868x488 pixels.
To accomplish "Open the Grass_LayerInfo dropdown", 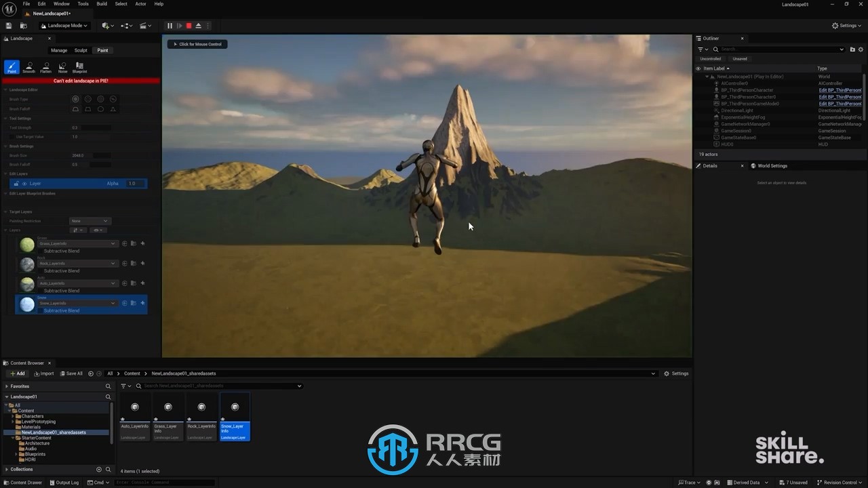I will coord(77,243).
